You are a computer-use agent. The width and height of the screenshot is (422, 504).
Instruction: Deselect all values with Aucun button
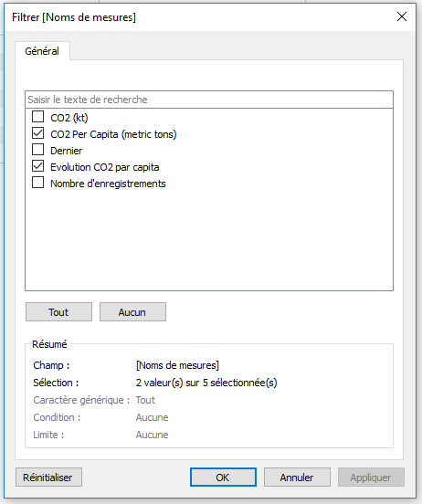(x=132, y=311)
